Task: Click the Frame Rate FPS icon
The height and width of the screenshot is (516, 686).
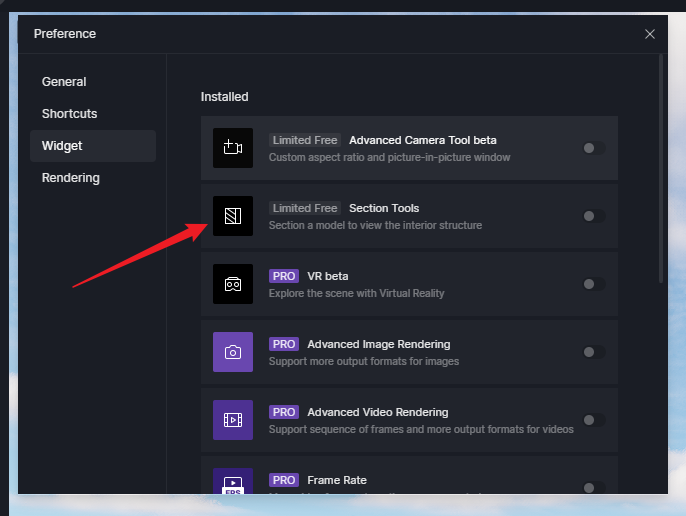Action: click(233, 482)
